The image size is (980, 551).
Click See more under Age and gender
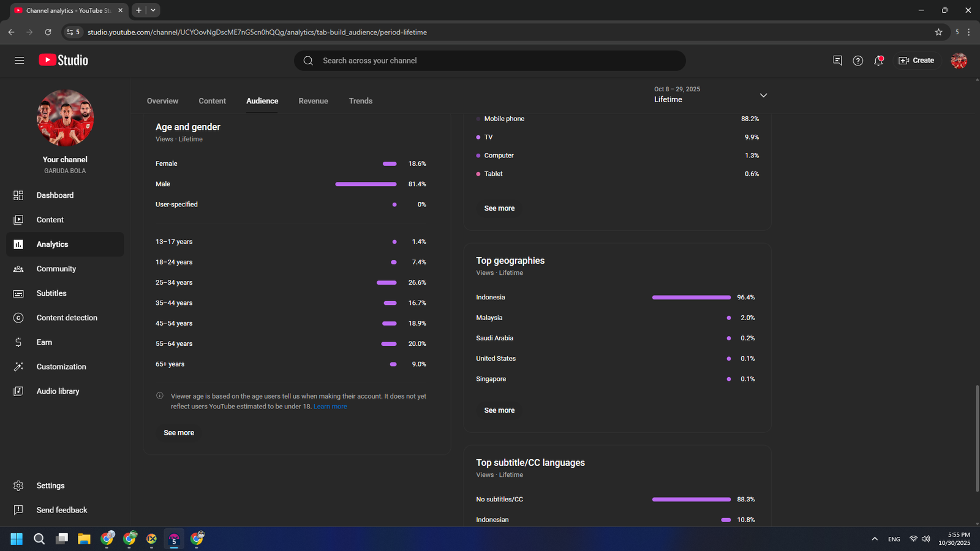click(x=179, y=433)
